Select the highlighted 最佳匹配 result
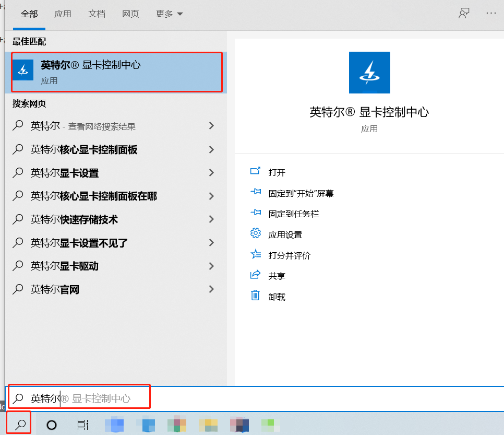This screenshot has width=504, height=435. 117,72
